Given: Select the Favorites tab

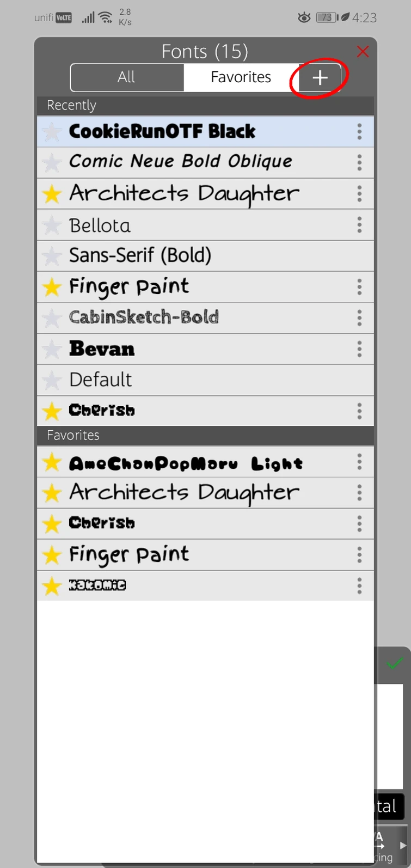Looking at the screenshot, I should [x=240, y=77].
